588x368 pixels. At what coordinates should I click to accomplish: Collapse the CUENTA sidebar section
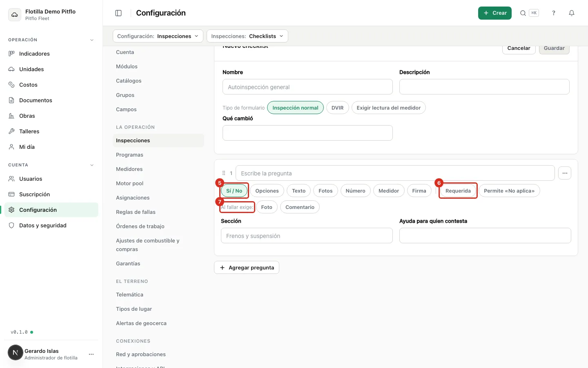click(92, 165)
